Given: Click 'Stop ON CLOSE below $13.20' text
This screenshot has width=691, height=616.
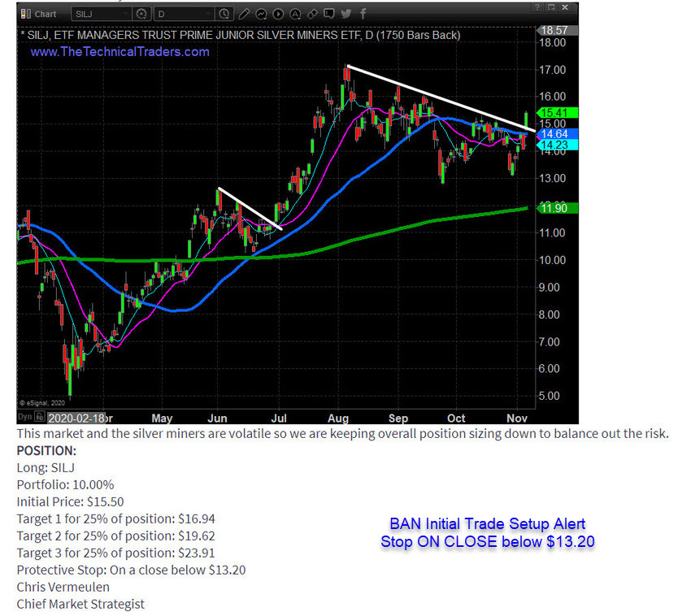Looking at the screenshot, I should (488, 541).
